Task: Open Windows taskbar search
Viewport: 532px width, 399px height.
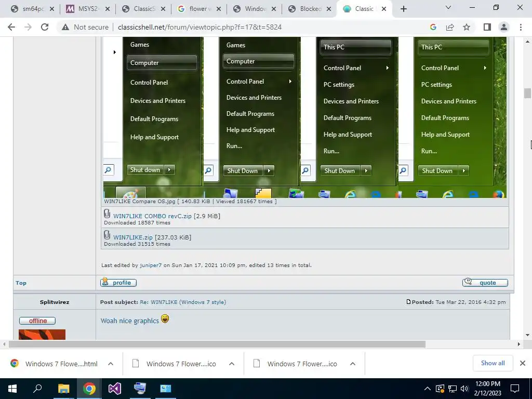Action: coord(37,389)
